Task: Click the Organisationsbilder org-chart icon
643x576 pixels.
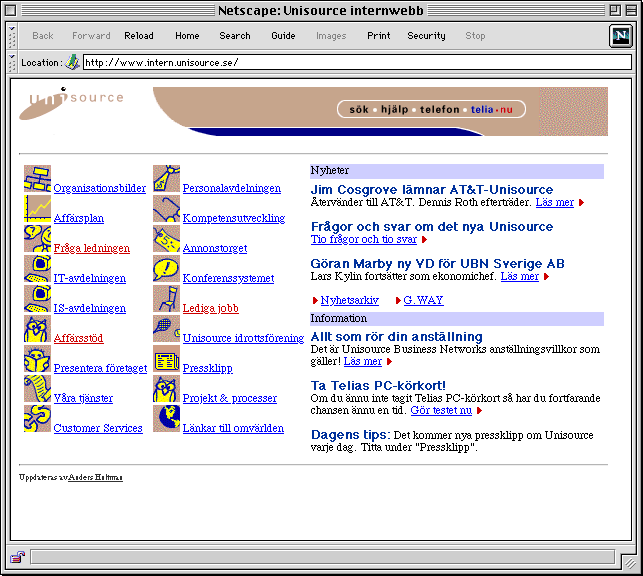Action: [x=37, y=179]
